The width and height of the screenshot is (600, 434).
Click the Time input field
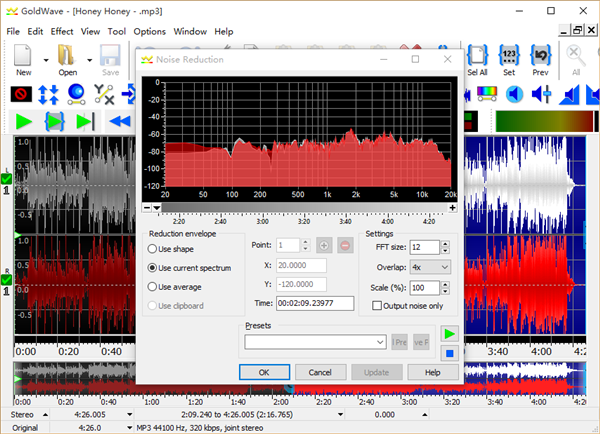(313, 303)
